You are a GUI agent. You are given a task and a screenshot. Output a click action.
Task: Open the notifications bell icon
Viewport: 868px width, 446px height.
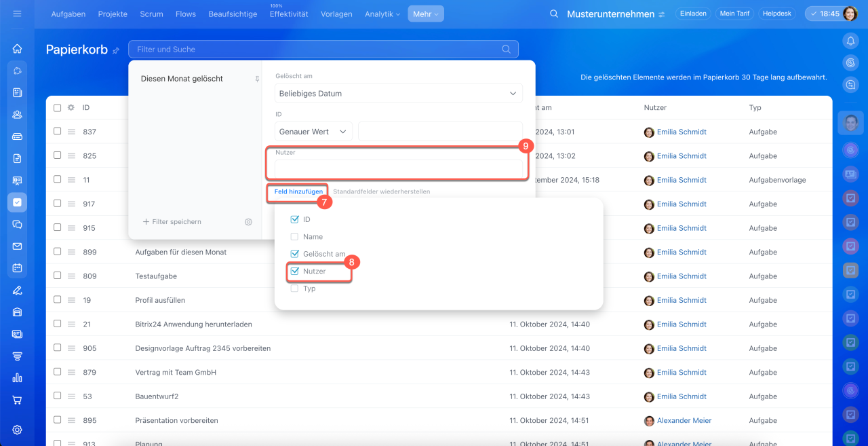[x=850, y=41]
